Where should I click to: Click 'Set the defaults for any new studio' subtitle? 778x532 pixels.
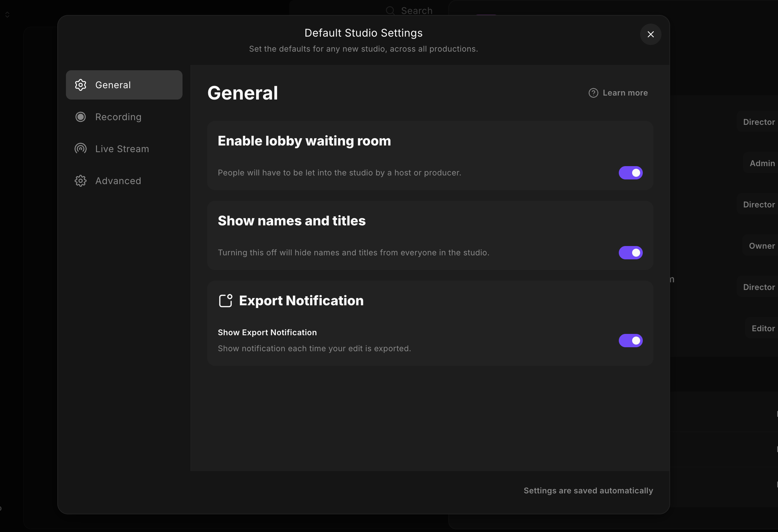tap(363, 49)
